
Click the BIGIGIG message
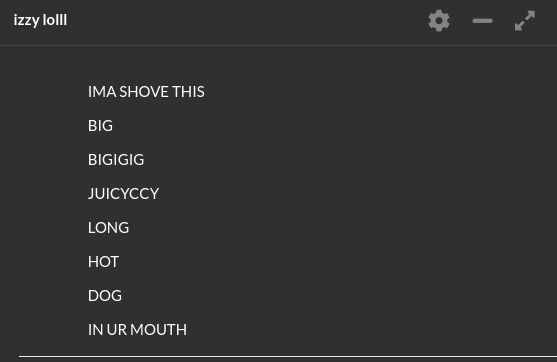(x=116, y=160)
